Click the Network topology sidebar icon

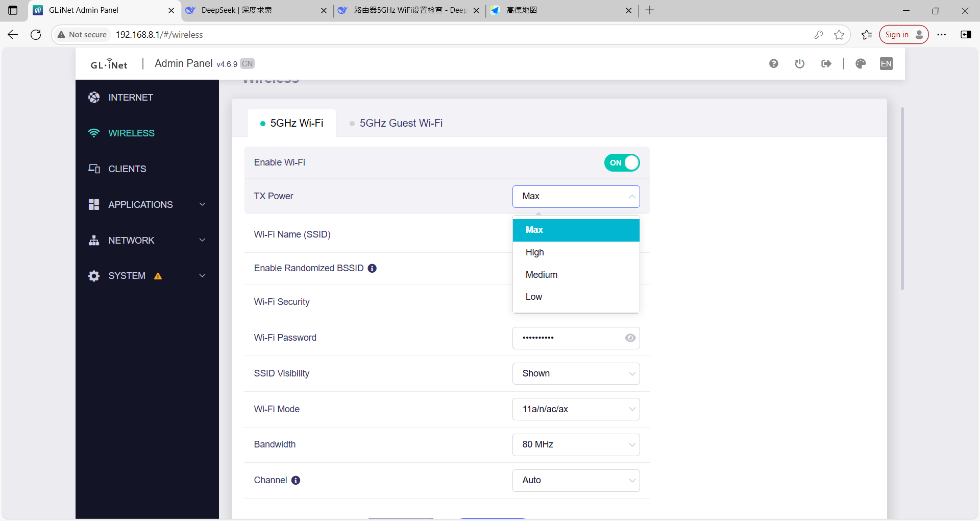94,240
